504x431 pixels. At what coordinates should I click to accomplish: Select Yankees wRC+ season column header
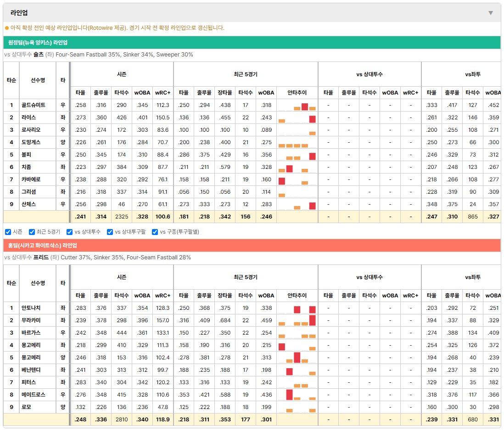coord(162,93)
